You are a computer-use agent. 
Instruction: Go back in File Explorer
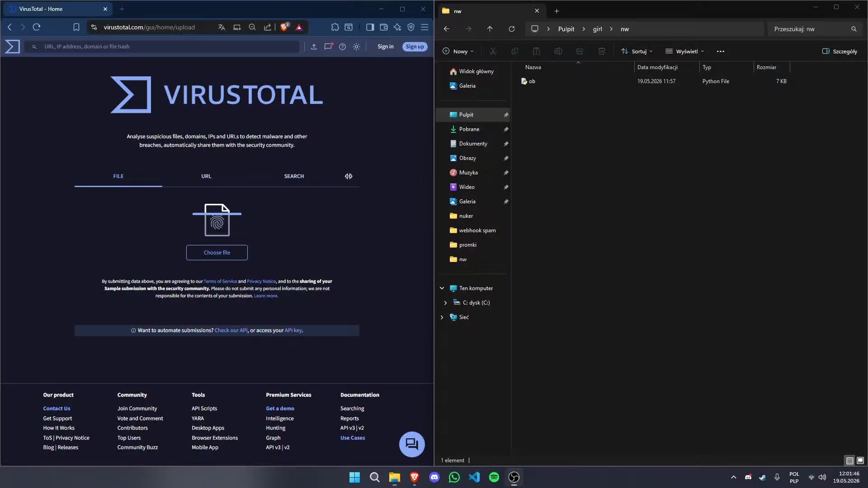click(447, 29)
